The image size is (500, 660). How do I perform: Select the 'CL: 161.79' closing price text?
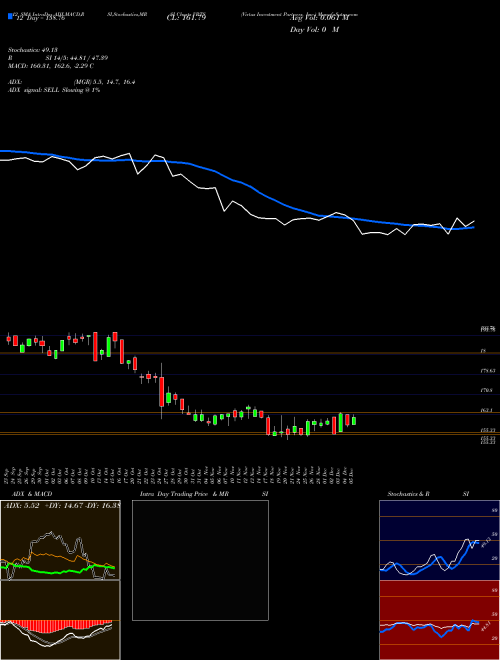click(x=185, y=18)
